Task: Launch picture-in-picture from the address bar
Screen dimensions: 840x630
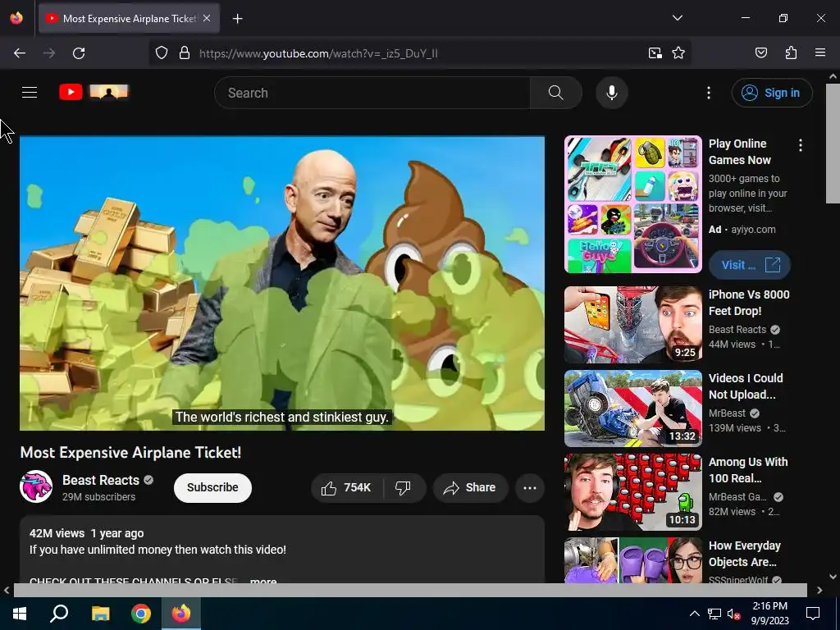Action: point(655,53)
